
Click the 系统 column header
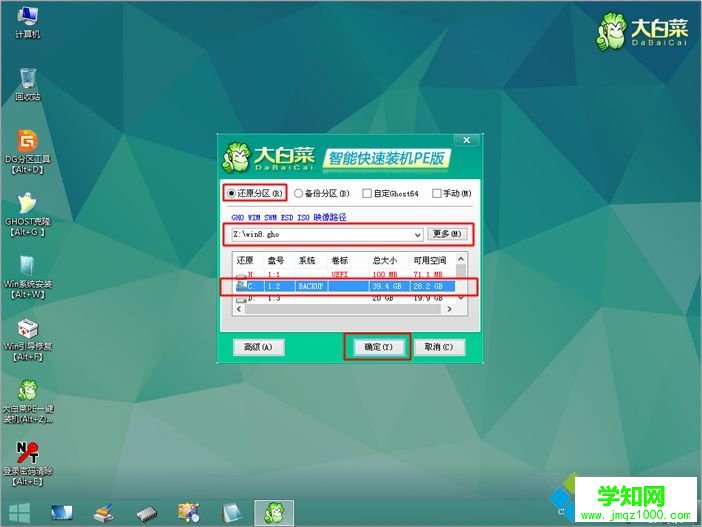tap(307, 260)
